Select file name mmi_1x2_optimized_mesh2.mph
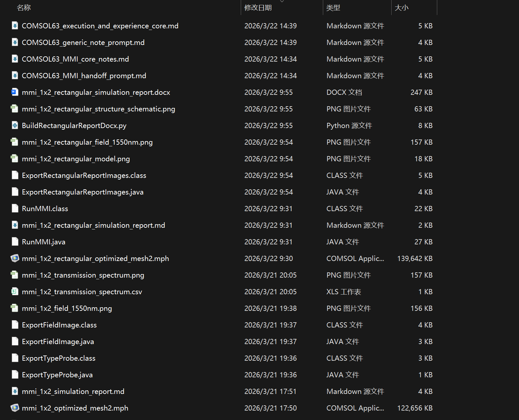This screenshot has width=519, height=420. pos(75,408)
